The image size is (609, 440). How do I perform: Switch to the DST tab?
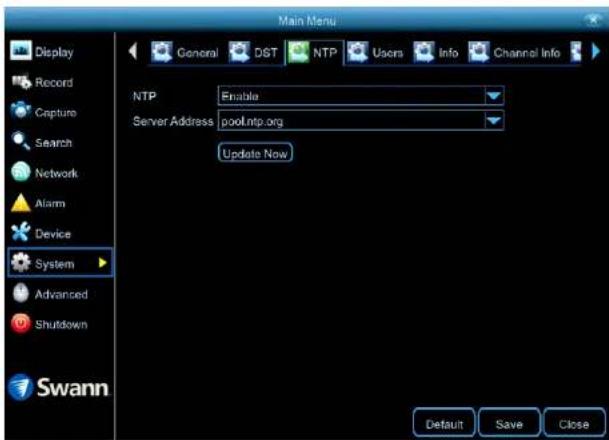(x=266, y=53)
